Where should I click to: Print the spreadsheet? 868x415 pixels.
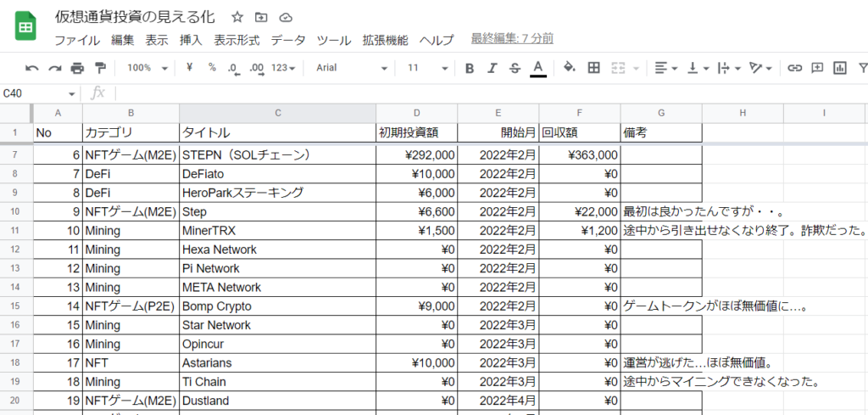pyautogui.click(x=77, y=68)
